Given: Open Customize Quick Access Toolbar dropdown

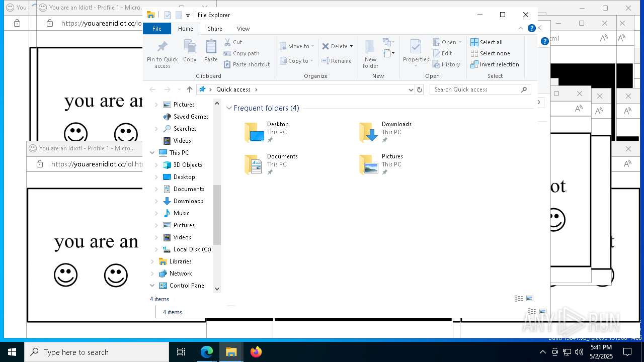Looking at the screenshot, I should pyautogui.click(x=188, y=16).
